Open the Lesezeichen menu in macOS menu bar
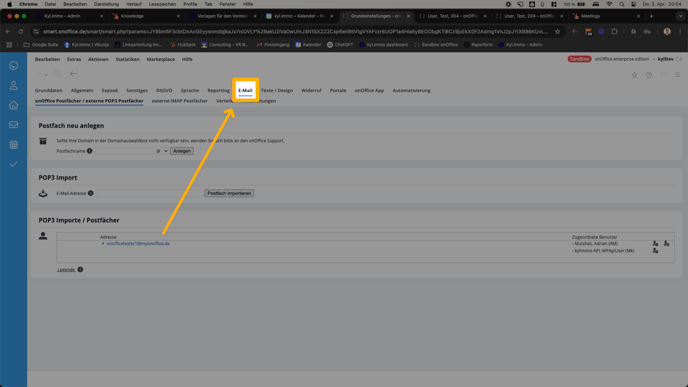Screen dimensions: 688x387 click(x=162, y=4)
